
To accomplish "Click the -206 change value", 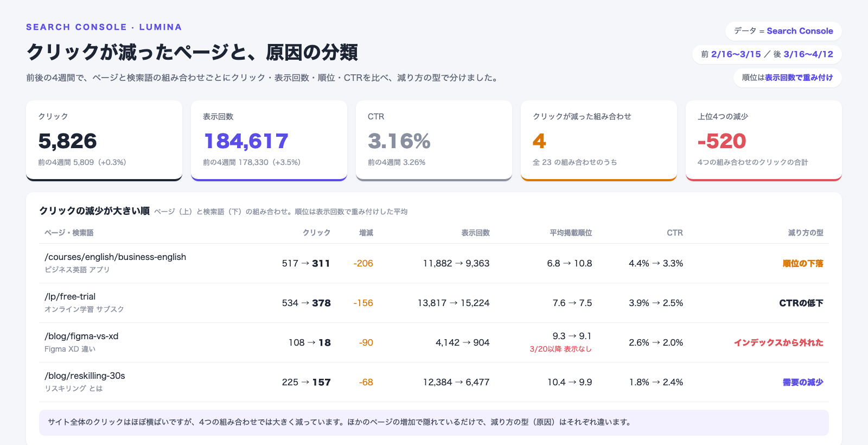I will tap(363, 263).
